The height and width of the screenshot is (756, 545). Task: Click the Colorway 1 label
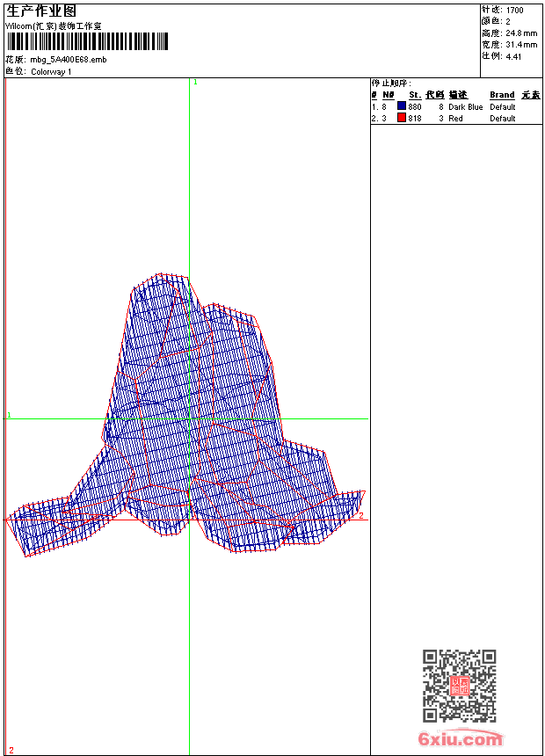(x=51, y=72)
